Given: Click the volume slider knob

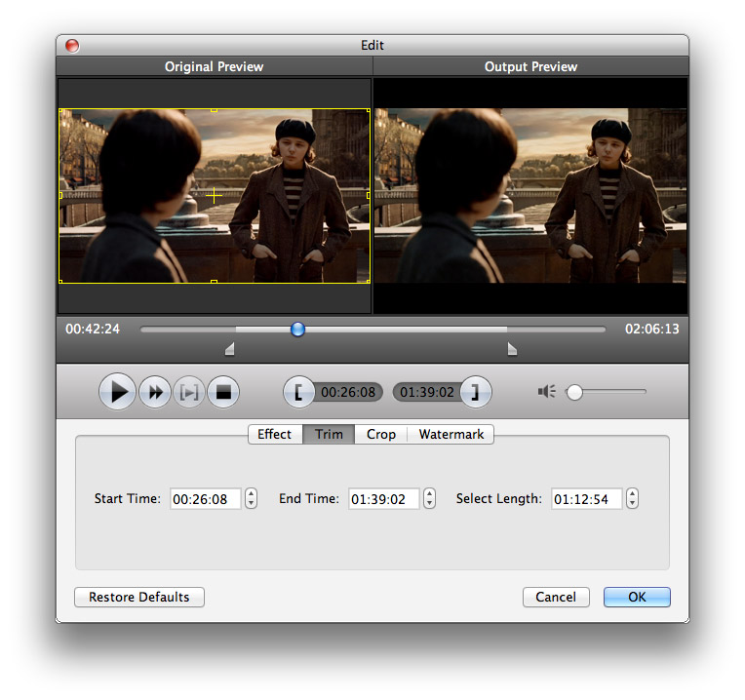Looking at the screenshot, I should 574,392.
